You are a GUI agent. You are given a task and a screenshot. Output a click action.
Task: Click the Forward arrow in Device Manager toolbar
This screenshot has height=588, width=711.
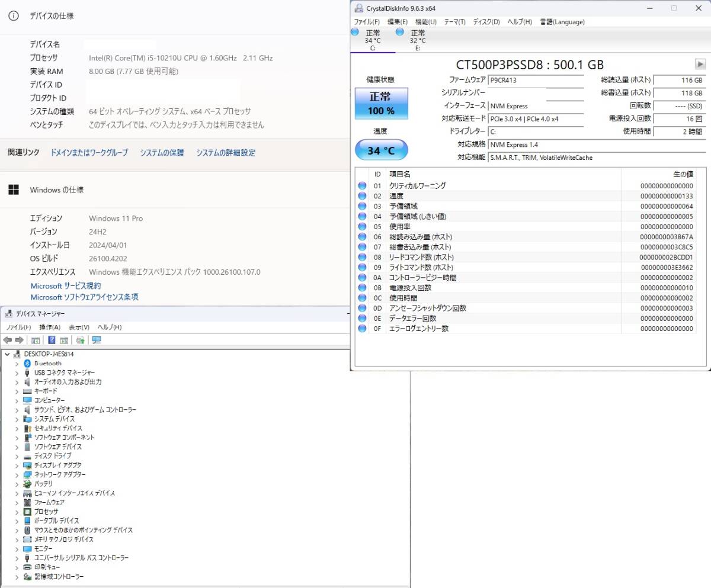click(x=19, y=340)
